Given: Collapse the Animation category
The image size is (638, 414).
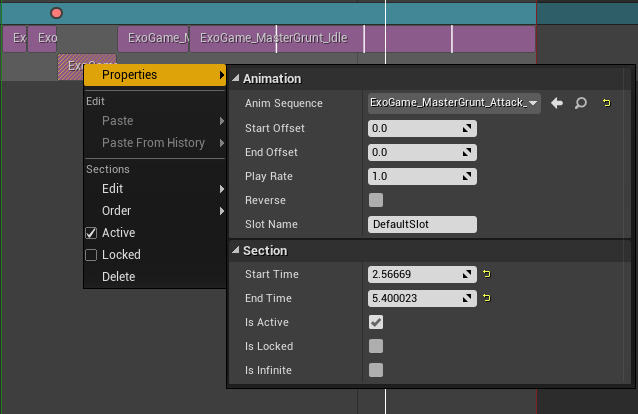Looking at the screenshot, I should click(x=235, y=78).
